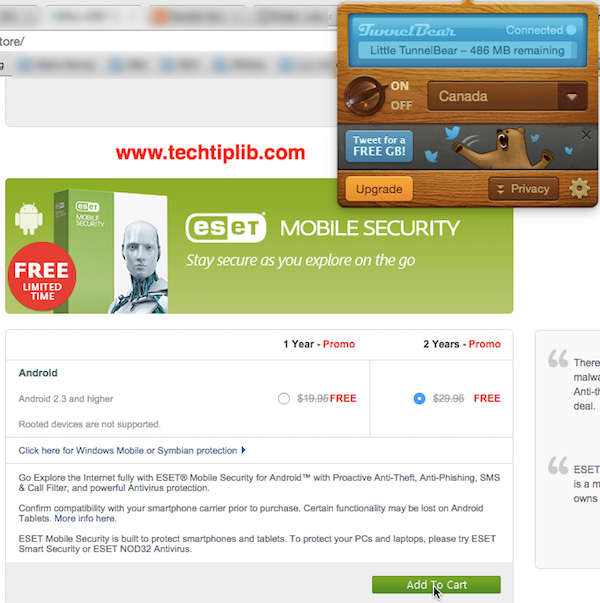Click the ESET product box image
Screen dimensions: 600x603
point(111,251)
